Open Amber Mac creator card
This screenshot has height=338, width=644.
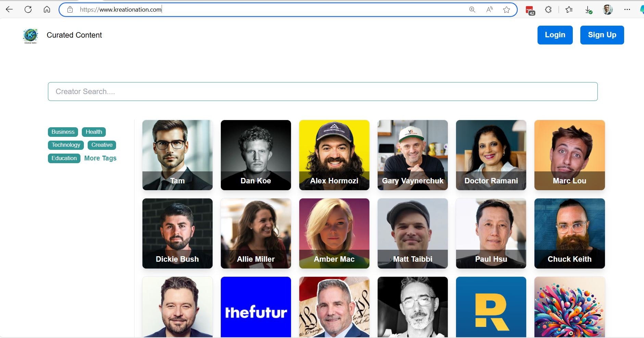click(x=334, y=233)
